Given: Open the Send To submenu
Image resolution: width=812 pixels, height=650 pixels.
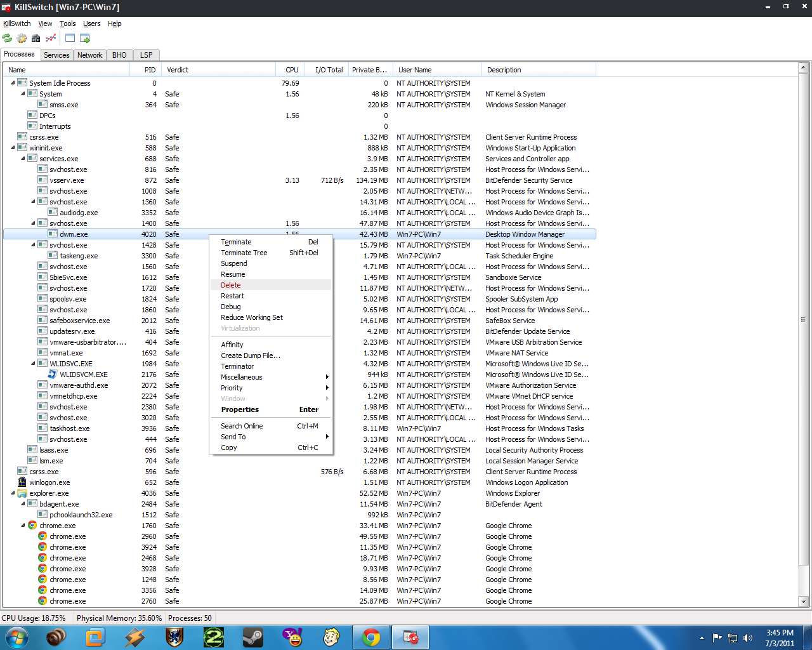Looking at the screenshot, I should pos(271,437).
